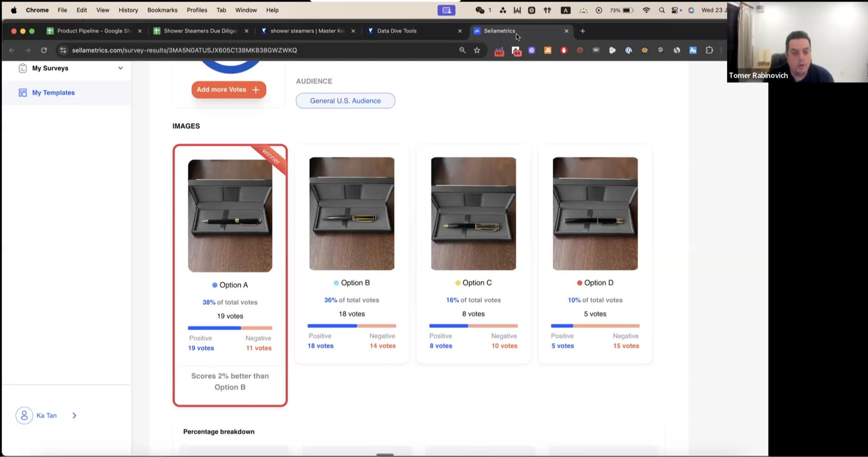This screenshot has height=457, width=868.
Task: Click the "Percentage breakdown" heading
Action: click(x=219, y=432)
